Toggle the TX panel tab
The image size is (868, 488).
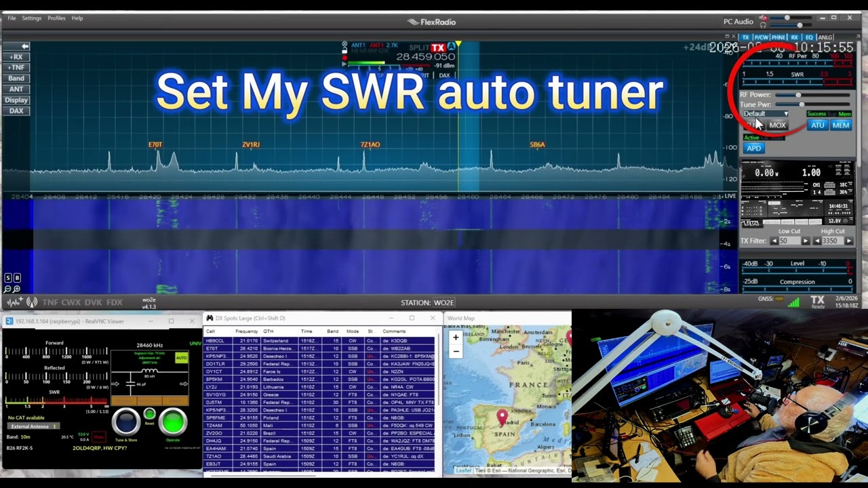click(745, 37)
